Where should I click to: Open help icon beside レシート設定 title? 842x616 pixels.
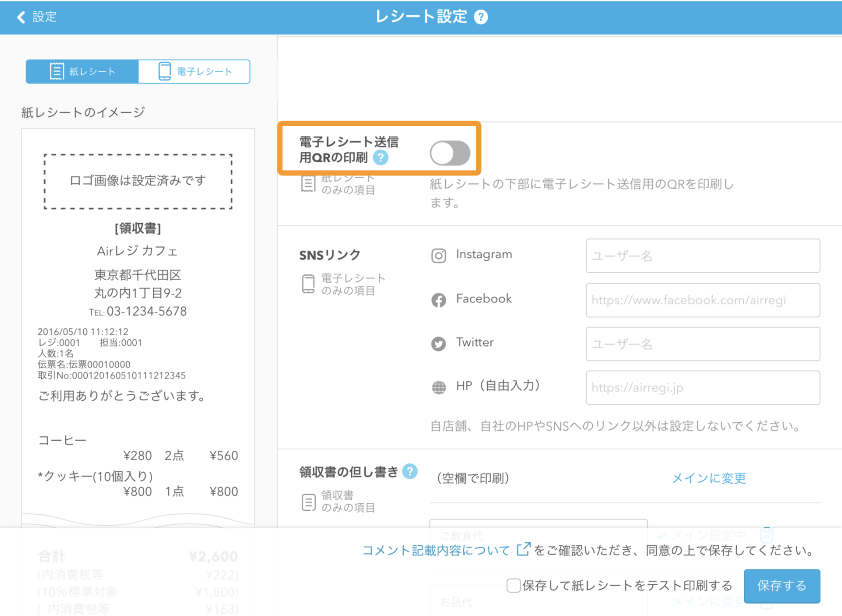(x=481, y=17)
